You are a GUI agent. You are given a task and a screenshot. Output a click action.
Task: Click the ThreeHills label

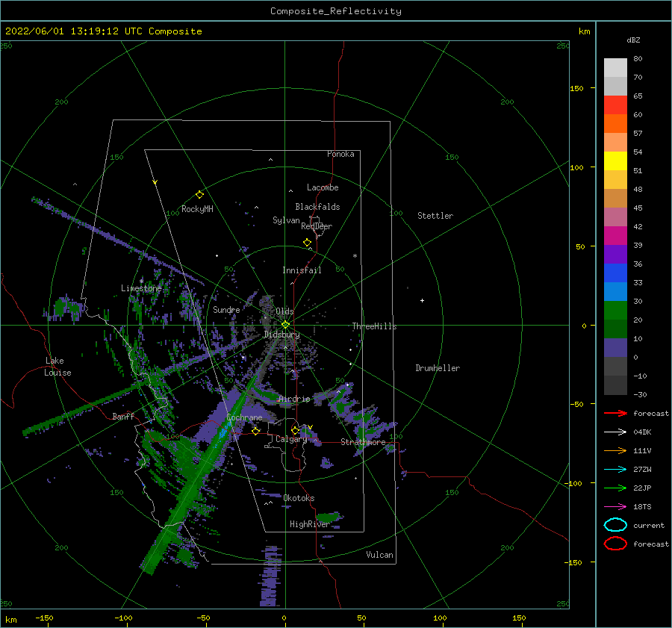coord(374,326)
